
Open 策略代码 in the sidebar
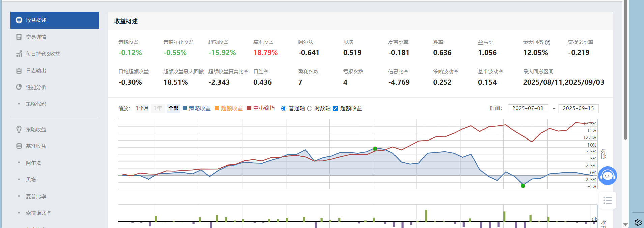coord(36,104)
